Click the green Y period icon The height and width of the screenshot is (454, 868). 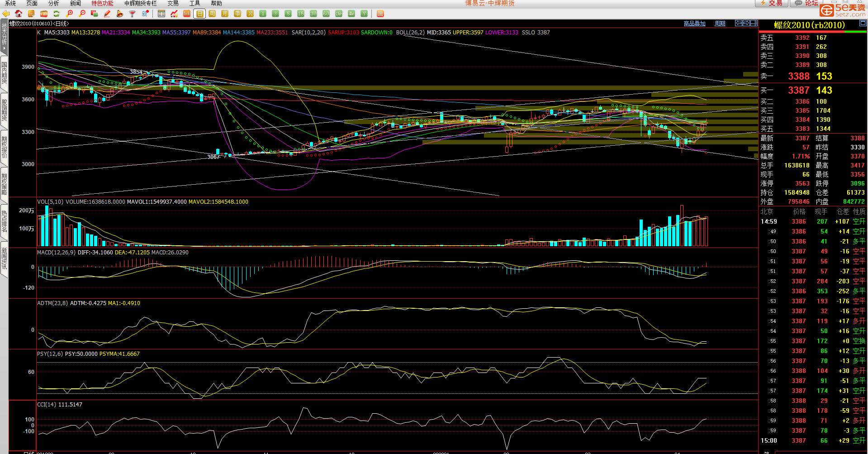pyautogui.click(x=364, y=14)
